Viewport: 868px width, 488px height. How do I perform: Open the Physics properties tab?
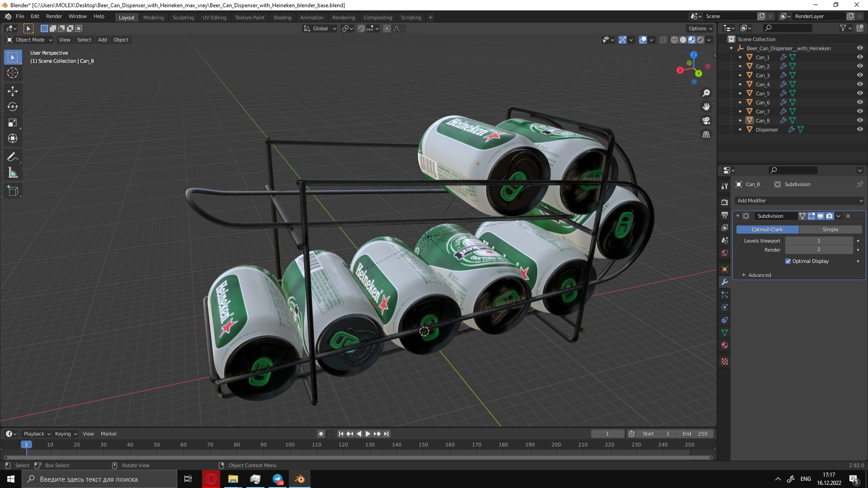pos(725,307)
